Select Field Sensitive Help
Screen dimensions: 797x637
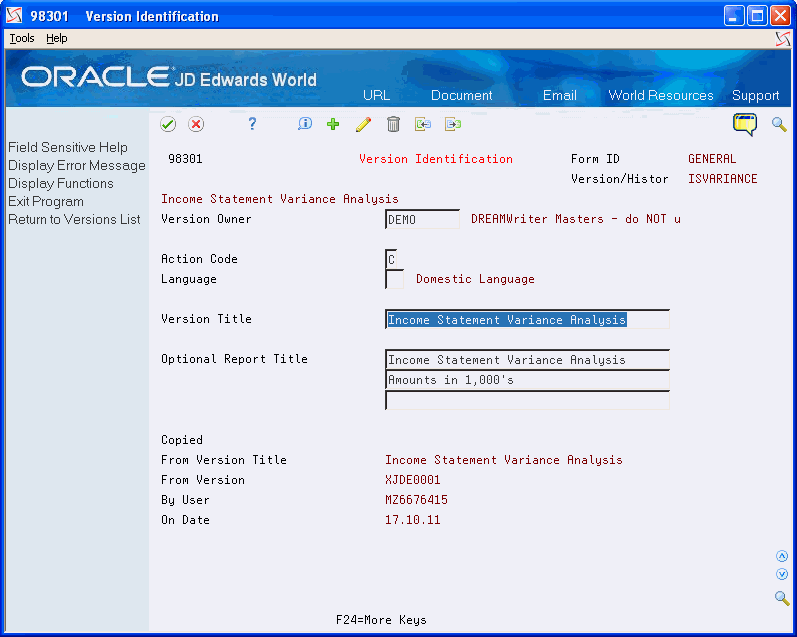pyautogui.click(x=68, y=147)
